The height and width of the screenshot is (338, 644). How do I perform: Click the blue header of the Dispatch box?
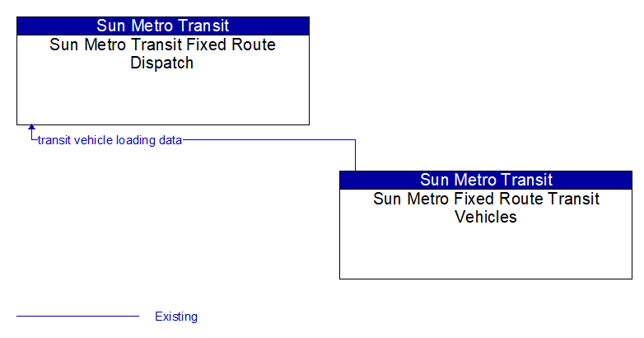pyautogui.click(x=163, y=26)
